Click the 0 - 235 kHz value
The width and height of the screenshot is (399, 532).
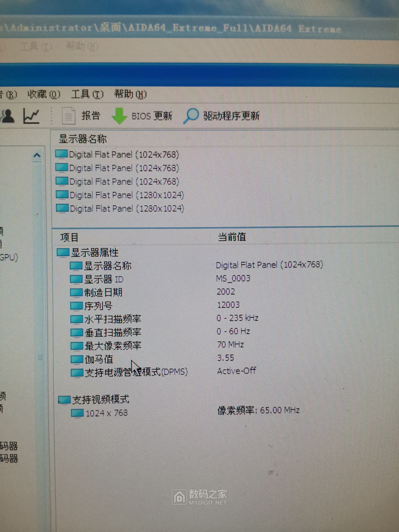click(x=237, y=318)
